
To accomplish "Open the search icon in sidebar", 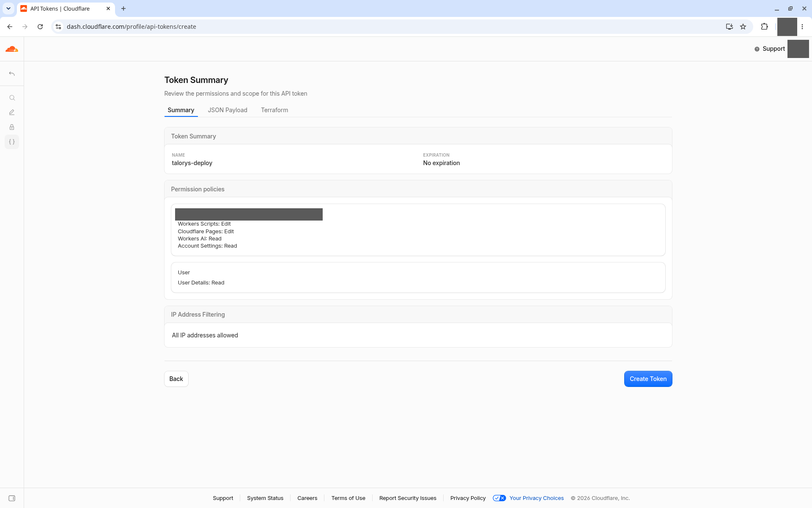I will 12,98.
